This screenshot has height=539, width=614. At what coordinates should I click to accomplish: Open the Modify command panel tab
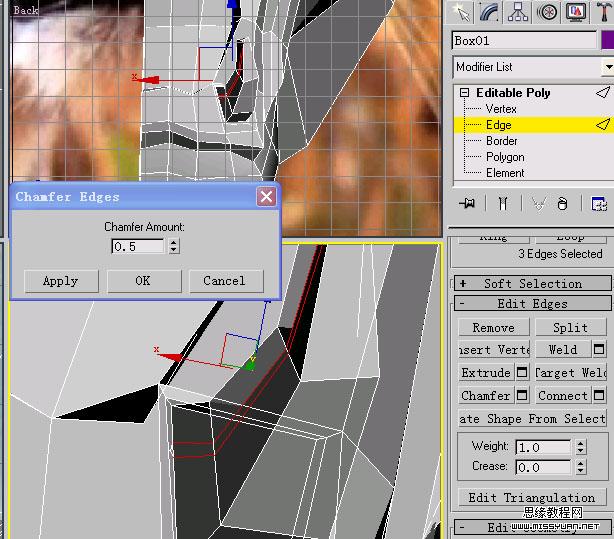pyautogui.click(x=489, y=12)
